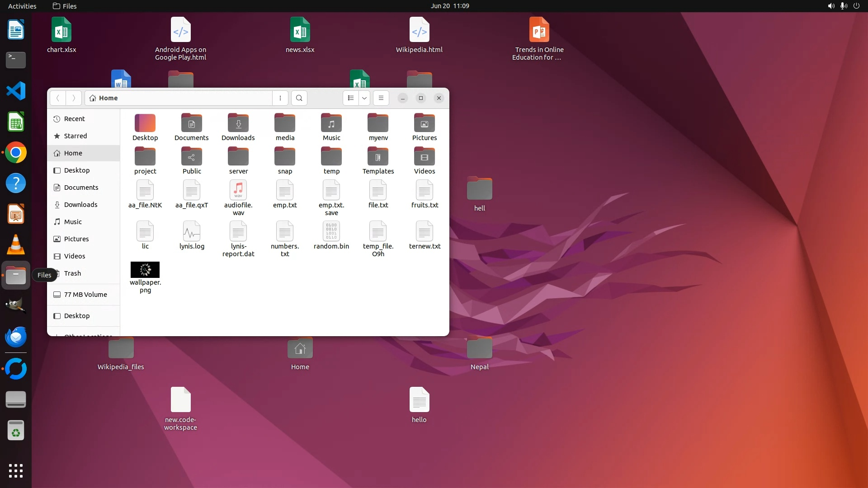Screen dimensions: 868x488
Task: Click the back navigation arrow
Action: [58, 98]
